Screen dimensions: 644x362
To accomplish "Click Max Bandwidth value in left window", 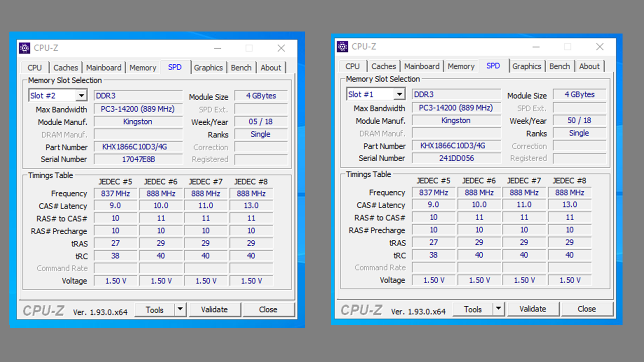I will (x=138, y=109).
